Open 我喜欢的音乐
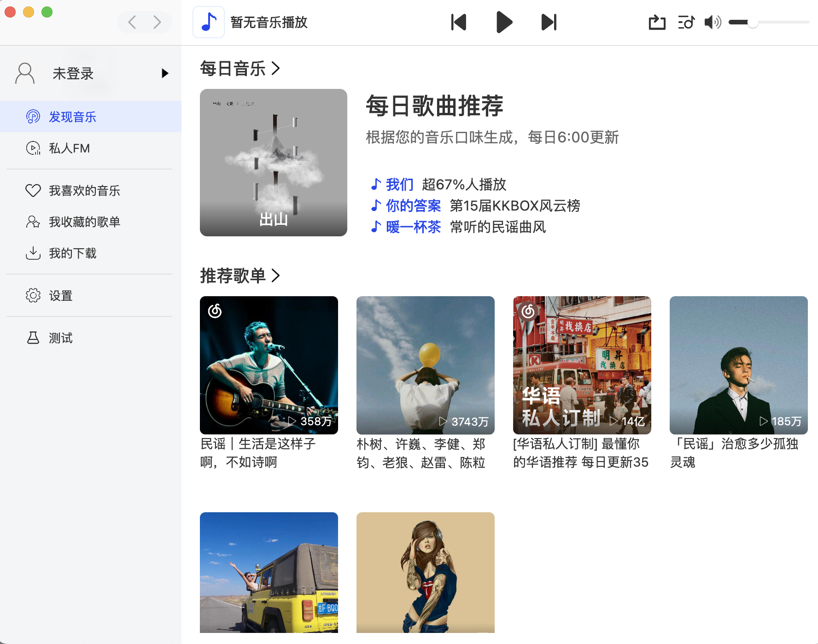The height and width of the screenshot is (644, 818). [x=91, y=190]
